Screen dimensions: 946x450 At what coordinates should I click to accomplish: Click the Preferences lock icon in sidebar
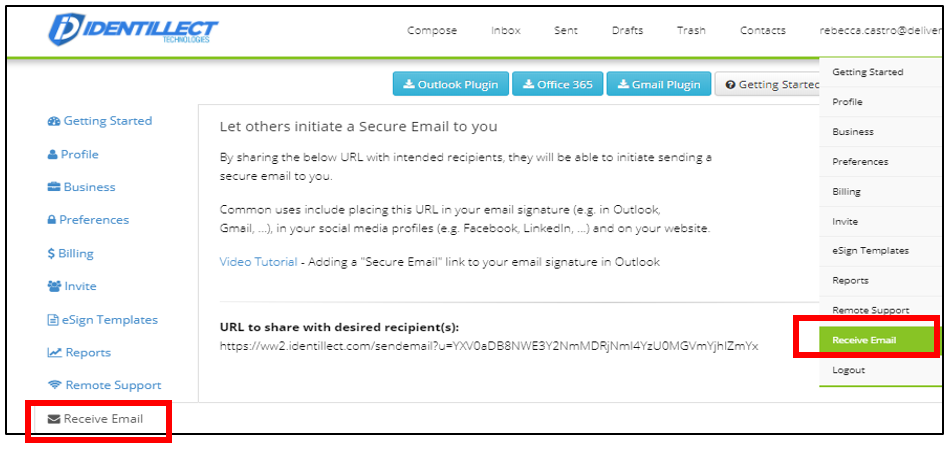coord(52,220)
